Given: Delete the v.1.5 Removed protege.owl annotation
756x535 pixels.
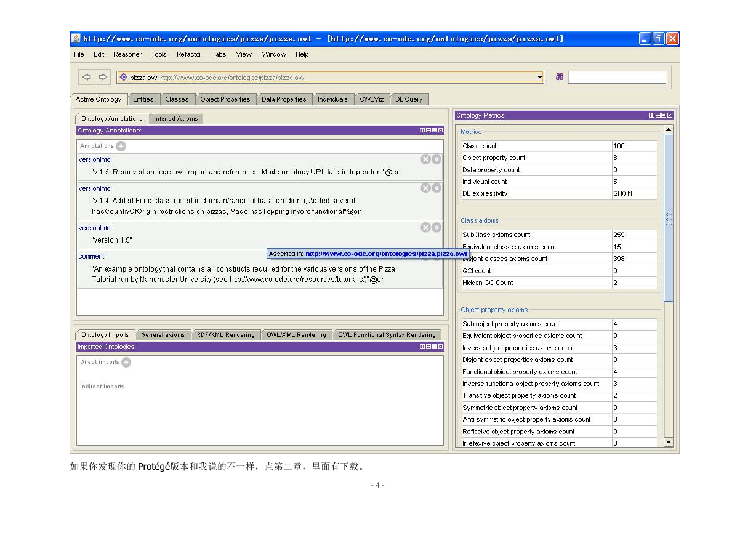Looking at the screenshot, I should (x=425, y=159).
